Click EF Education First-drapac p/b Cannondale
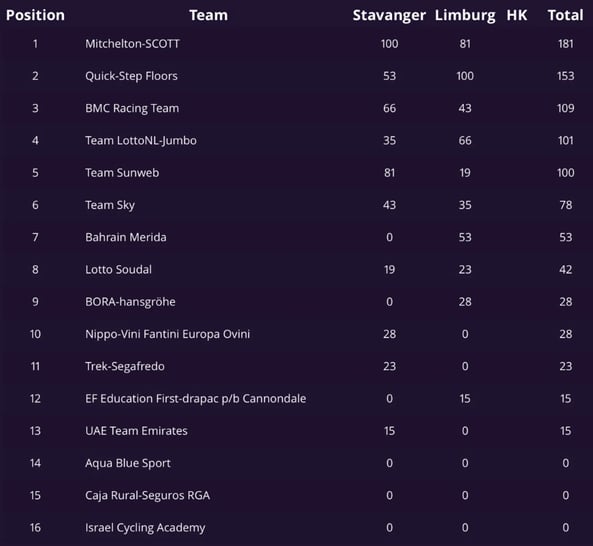593x546 pixels. coord(196,399)
